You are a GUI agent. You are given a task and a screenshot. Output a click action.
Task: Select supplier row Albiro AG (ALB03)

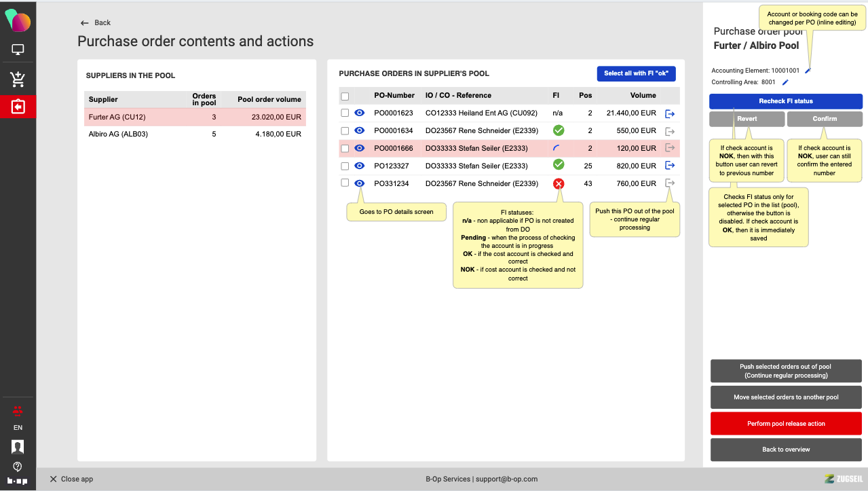coord(195,134)
